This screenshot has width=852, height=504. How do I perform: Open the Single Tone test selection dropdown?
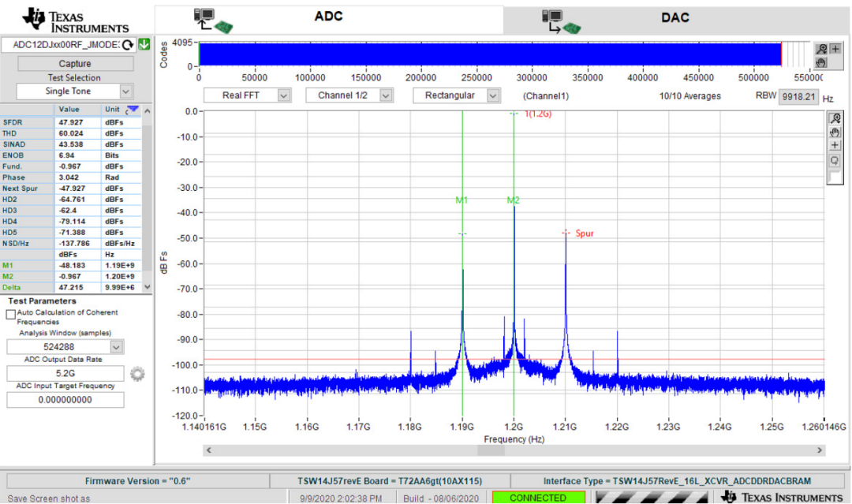[x=125, y=91]
